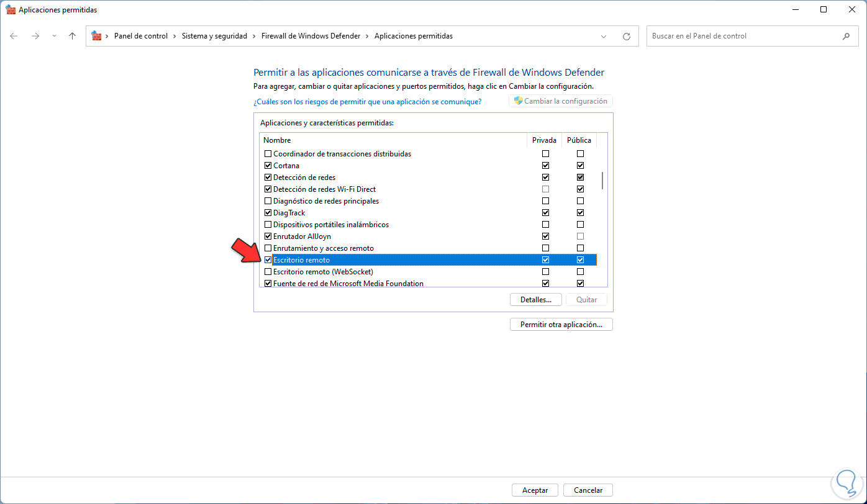Expand the chevron after Sistema y seguridad

click(254, 36)
